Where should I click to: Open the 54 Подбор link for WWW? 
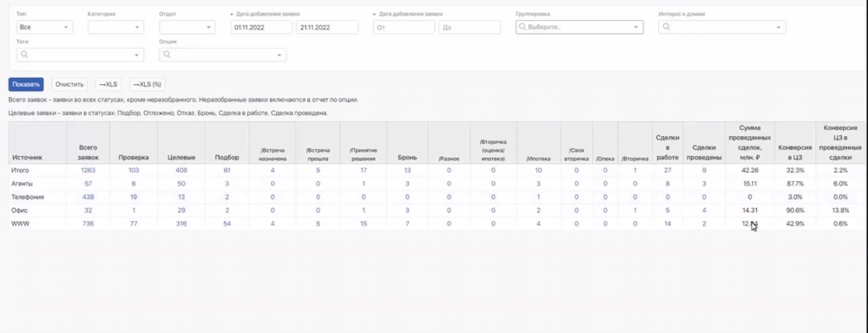point(227,224)
